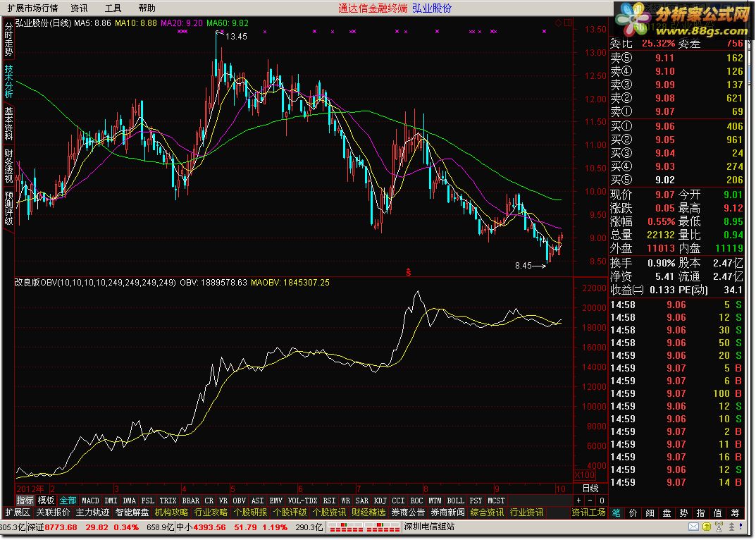The height and width of the screenshot is (540, 756).
Task: Open the 扩展区 button
Action: [x=18, y=513]
